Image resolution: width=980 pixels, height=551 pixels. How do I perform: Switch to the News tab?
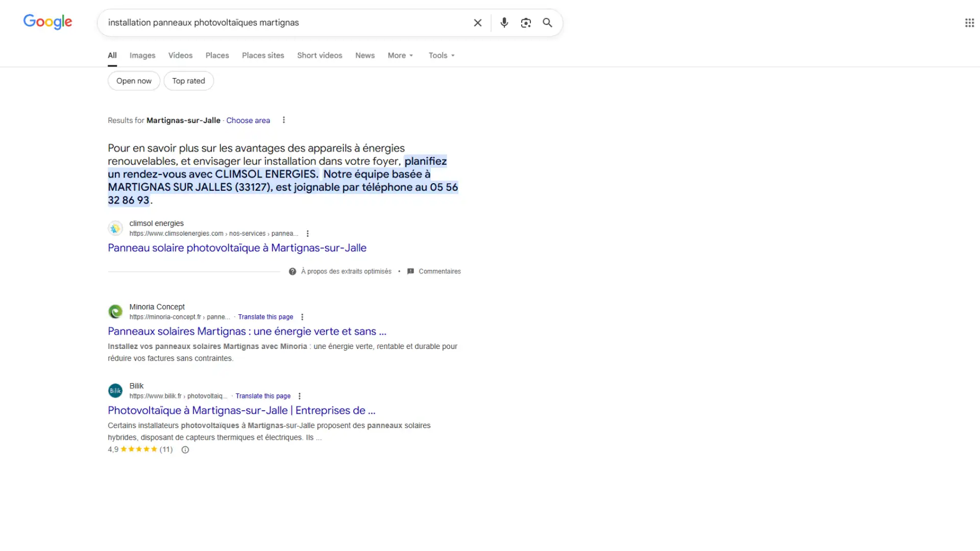pos(365,56)
